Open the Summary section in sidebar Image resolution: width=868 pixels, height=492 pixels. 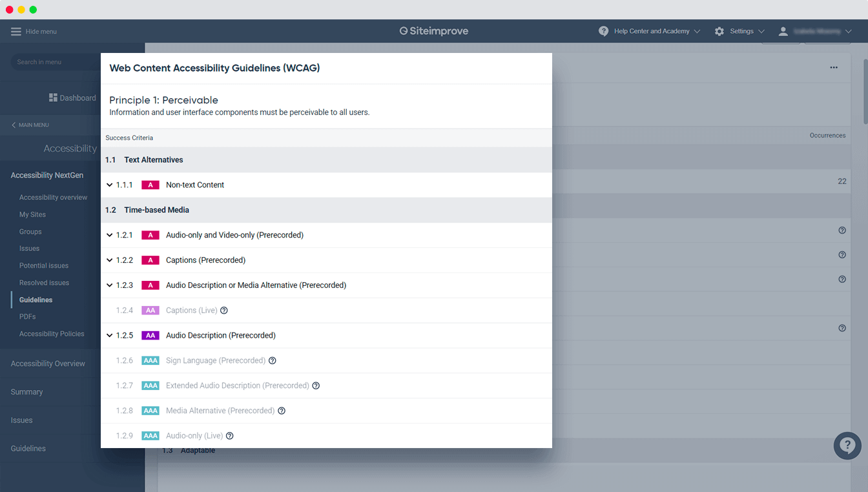(26, 392)
